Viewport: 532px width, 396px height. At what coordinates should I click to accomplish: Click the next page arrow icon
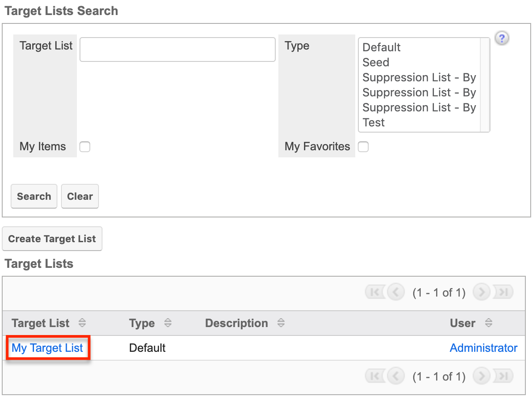[x=481, y=292]
